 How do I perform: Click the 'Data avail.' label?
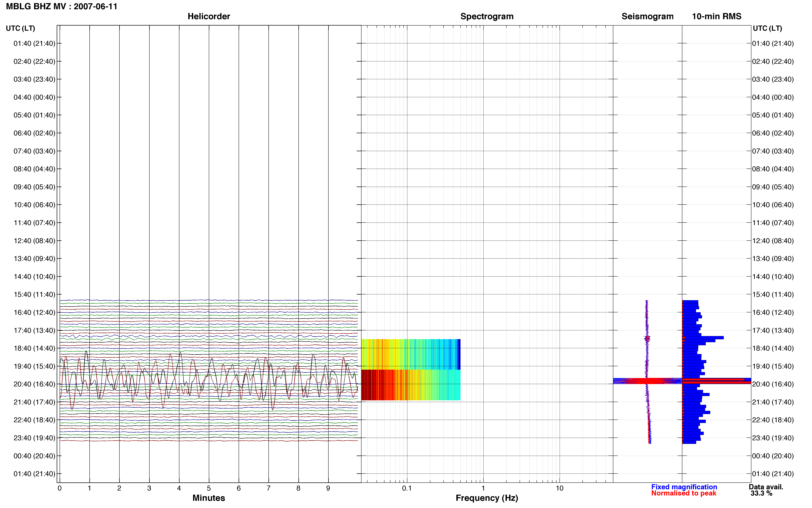click(x=766, y=487)
